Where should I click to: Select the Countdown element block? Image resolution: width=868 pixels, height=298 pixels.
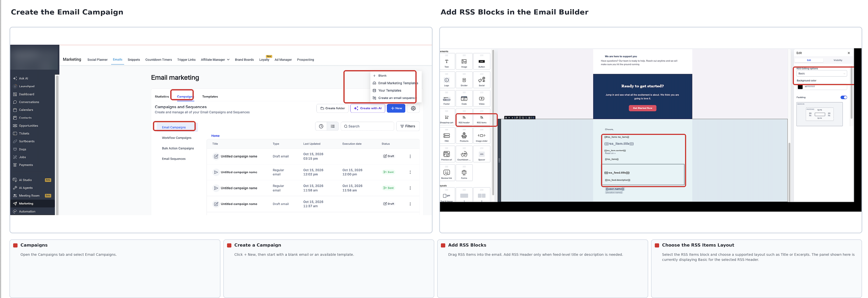point(464,154)
